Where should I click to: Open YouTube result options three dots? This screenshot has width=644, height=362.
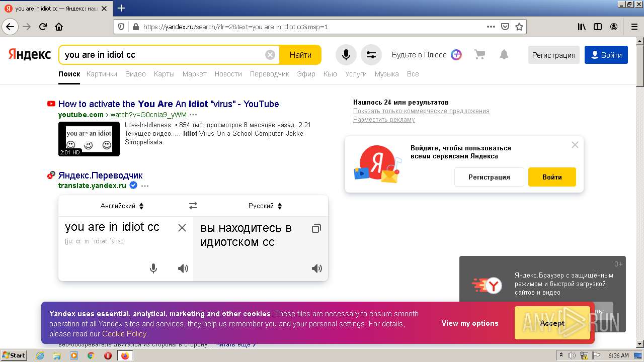(193, 115)
